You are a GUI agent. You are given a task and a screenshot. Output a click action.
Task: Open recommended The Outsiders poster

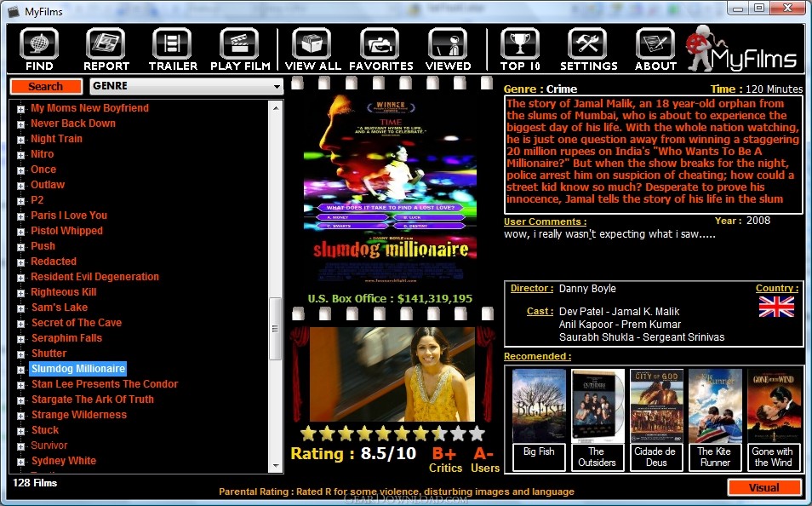click(x=598, y=405)
